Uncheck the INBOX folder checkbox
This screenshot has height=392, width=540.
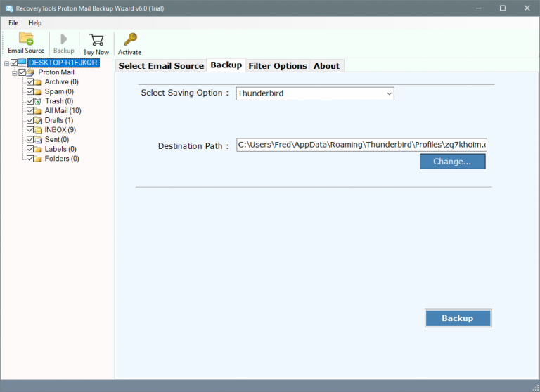point(30,130)
